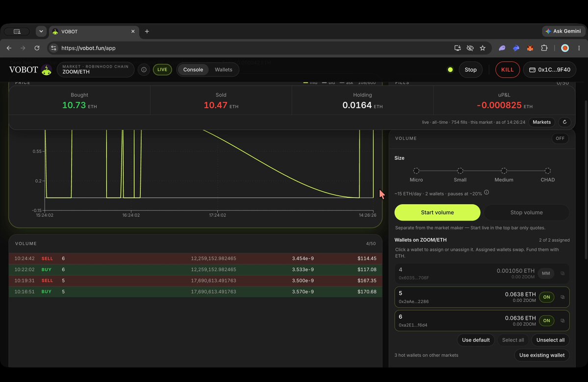Screen dimensions: 588x382
Task: Copy the address of wallet 5
Action: click(562, 297)
